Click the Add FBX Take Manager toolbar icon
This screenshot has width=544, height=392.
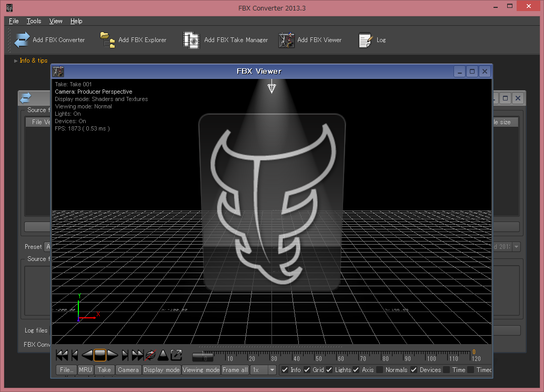tap(191, 40)
